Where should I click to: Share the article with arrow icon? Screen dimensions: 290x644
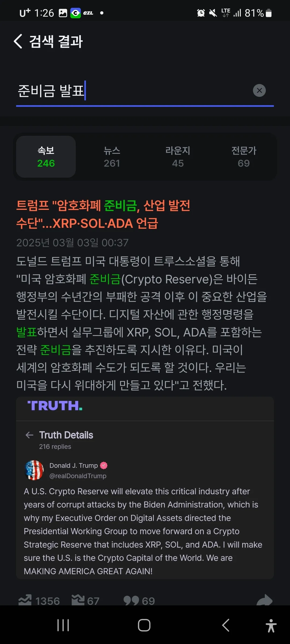click(264, 600)
